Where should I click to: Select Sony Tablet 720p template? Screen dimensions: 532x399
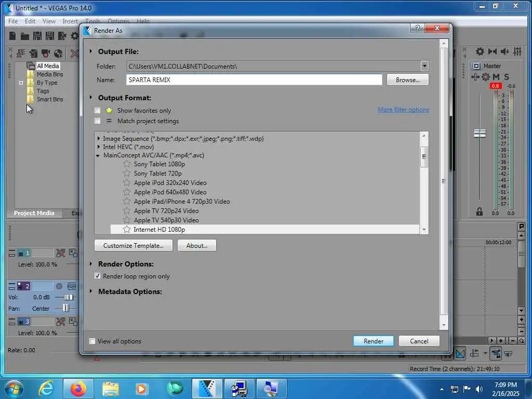(x=158, y=174)
